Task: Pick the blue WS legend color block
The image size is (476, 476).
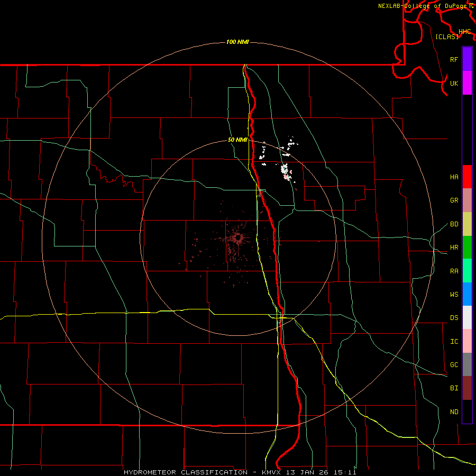Action: click(x=467, y=294)
